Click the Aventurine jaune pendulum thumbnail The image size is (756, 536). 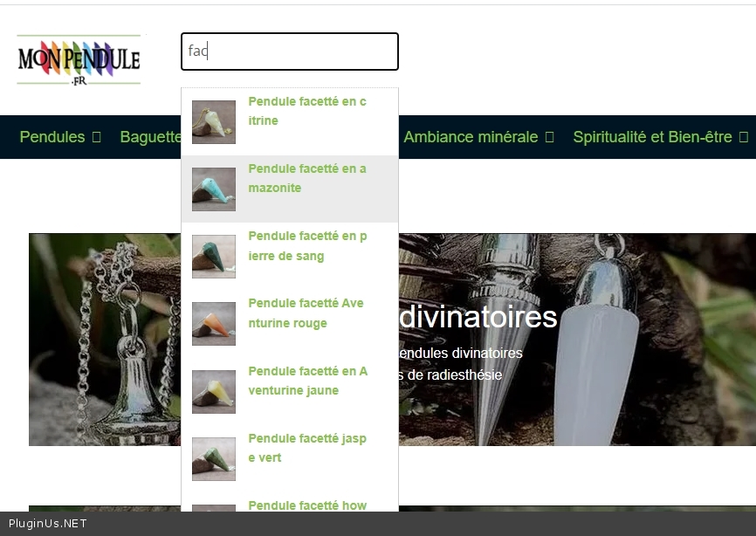[x=214, y=392]
